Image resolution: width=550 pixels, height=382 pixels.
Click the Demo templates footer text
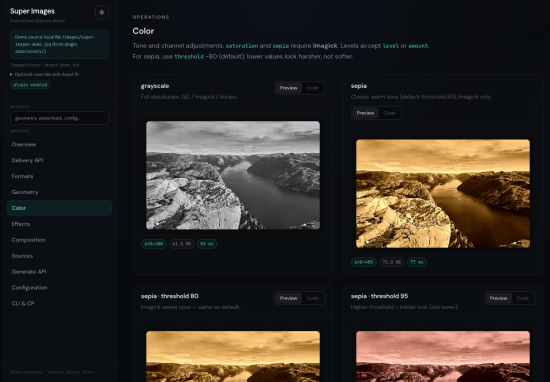[x=52, y=372]
